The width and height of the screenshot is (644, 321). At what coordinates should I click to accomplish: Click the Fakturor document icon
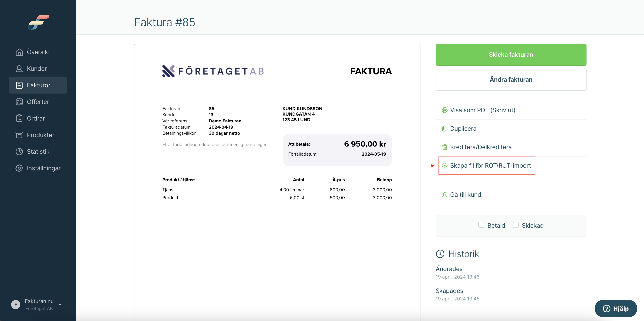pyautogui.click(x=19, y=85)
